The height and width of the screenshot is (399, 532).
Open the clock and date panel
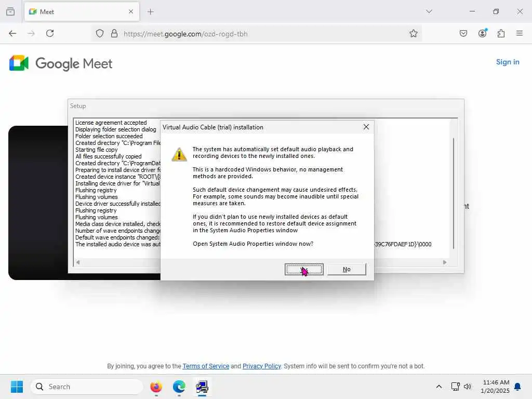[495, 387]
